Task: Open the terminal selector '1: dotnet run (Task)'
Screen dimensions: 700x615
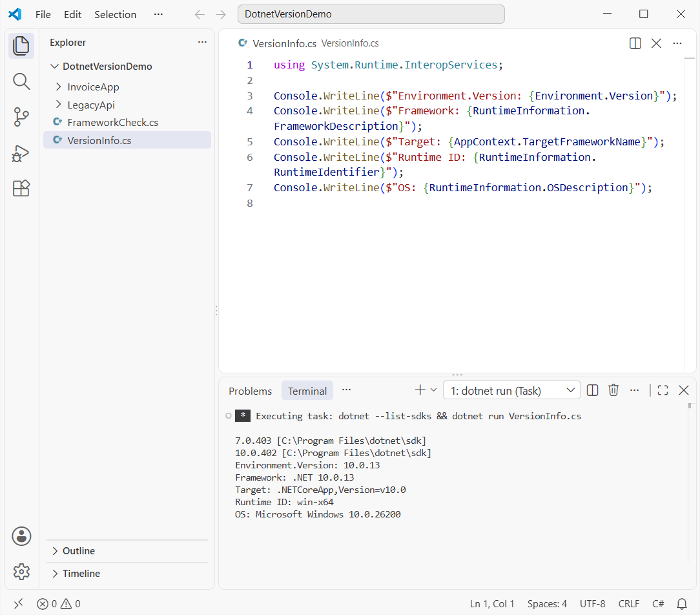Action: click(x=511, y=390)
